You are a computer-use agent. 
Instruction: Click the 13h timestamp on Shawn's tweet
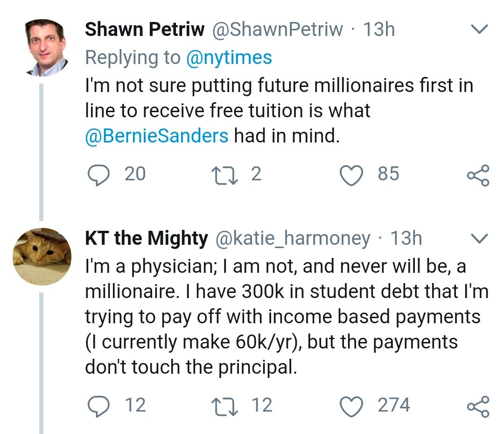pyautogui.click(x=379, y=30)
